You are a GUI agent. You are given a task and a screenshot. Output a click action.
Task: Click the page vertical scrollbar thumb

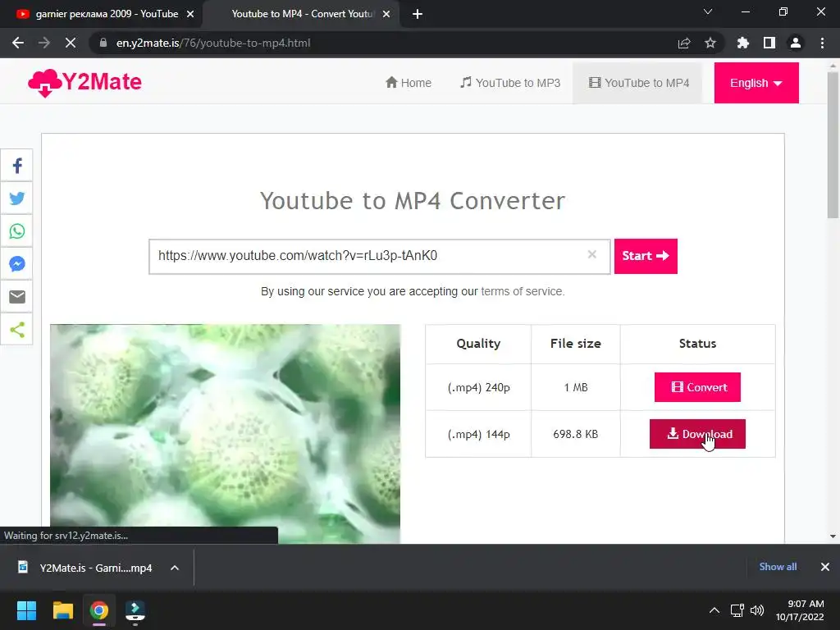(x=833, y=144)
